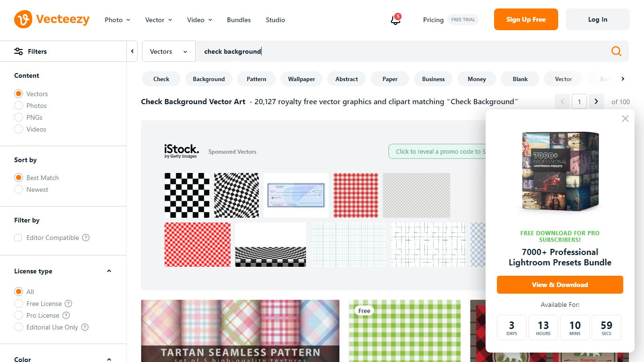Screen dimensions: 644x362
Task: Open the bank check iStock thumbnail
Action: coord(296,195)
